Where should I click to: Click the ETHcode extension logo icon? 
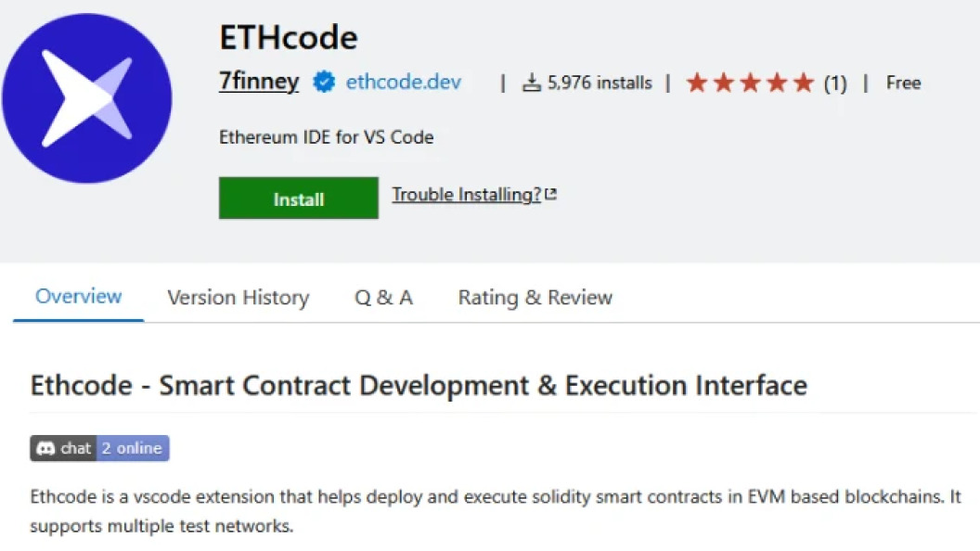[87, 98]
